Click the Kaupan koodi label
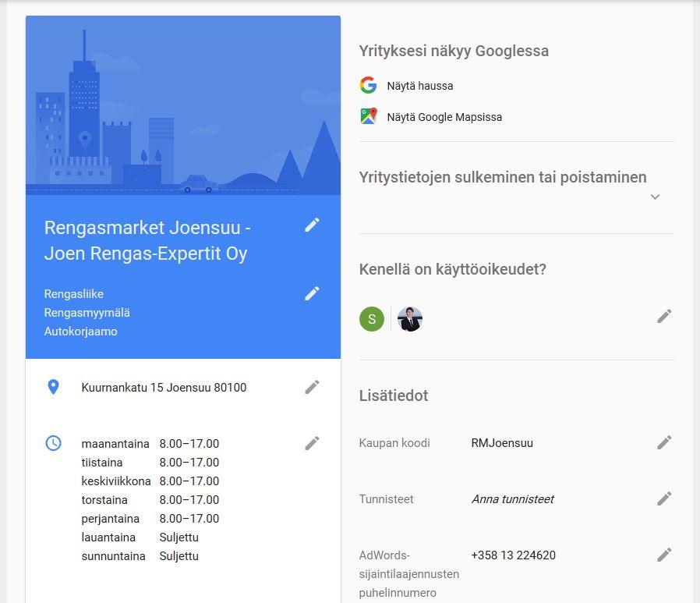The width and height of the screenshot is (700, 603). pos(394,442)
